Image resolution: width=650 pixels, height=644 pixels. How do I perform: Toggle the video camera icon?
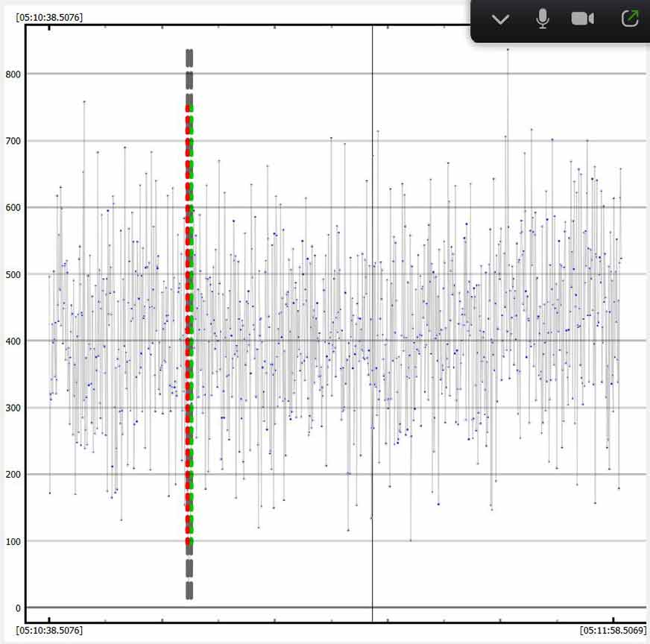pyautogui.click(x=582, y=19)
